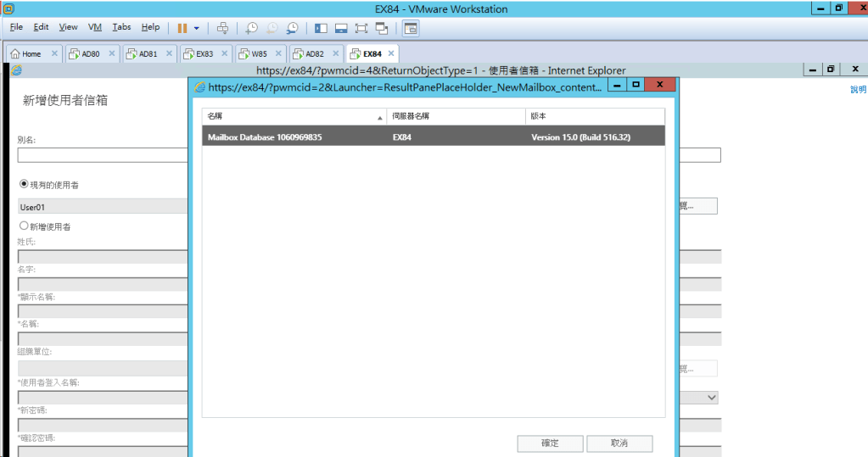
Task: Close the EX83 tab
Action: tap(225, 53)
